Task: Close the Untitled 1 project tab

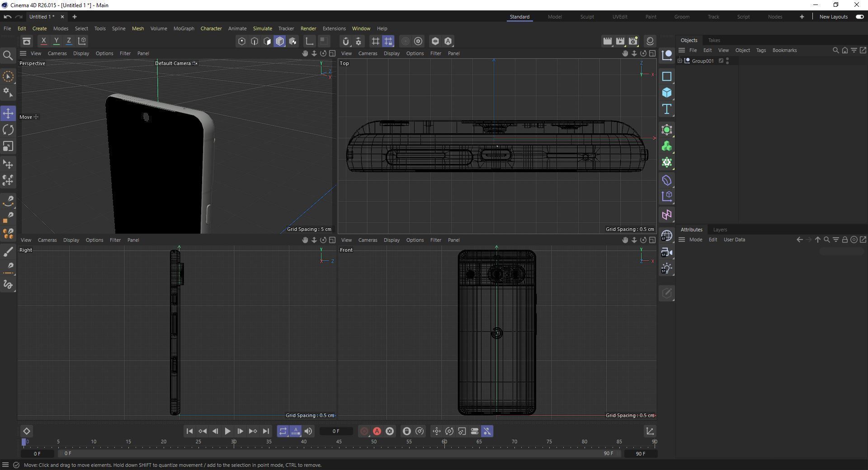Action: (x=62, y=17)
